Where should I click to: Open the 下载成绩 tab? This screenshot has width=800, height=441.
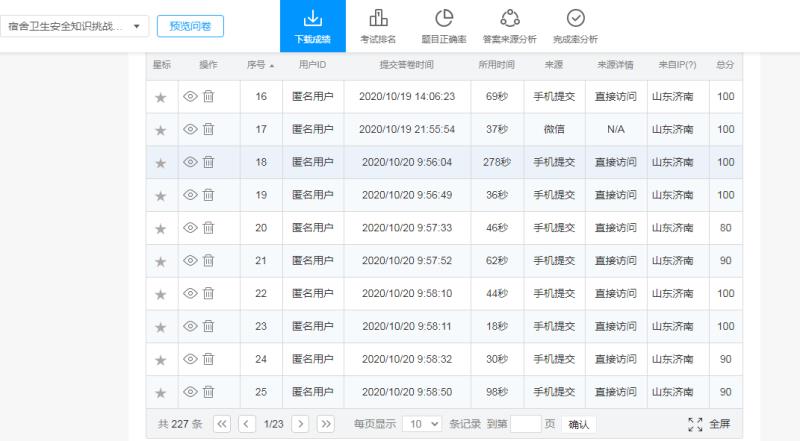pos(313,26)
